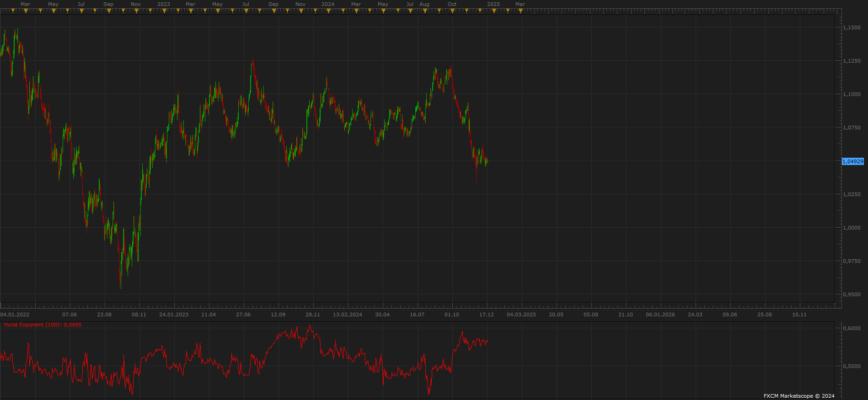The image size is (868, 400).
Task: Click the 28.11 date axis label
Action: (x=313, y=315)
